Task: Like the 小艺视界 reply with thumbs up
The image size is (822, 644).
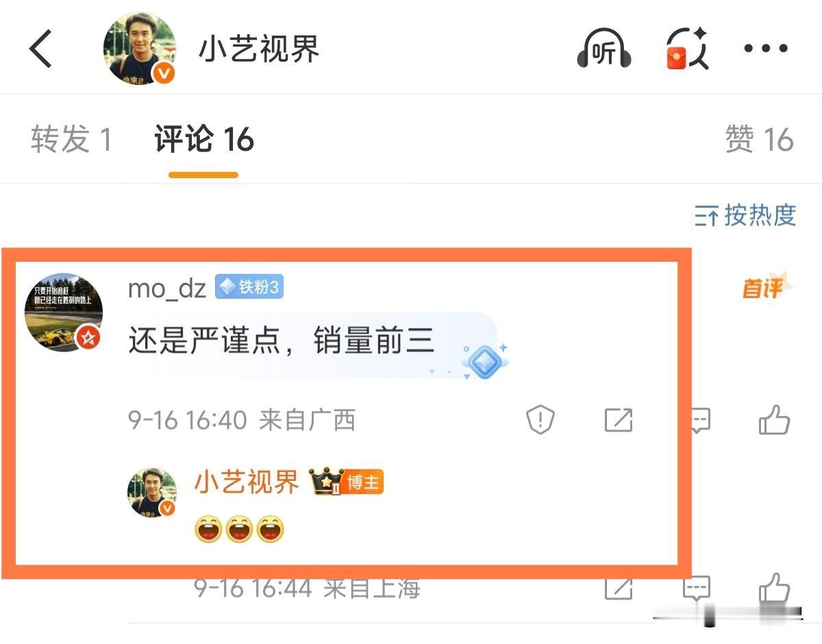Action: coord(774,588)
